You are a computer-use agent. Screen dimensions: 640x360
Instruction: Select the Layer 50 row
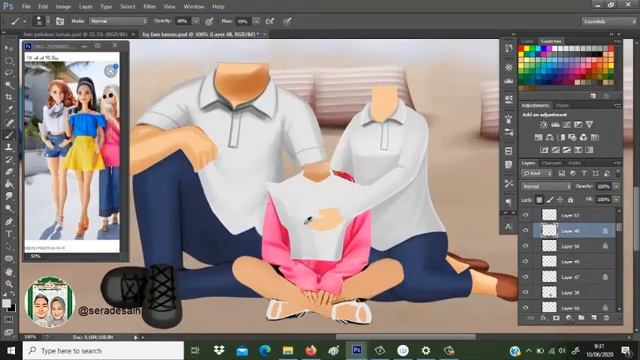click(567, 246)
